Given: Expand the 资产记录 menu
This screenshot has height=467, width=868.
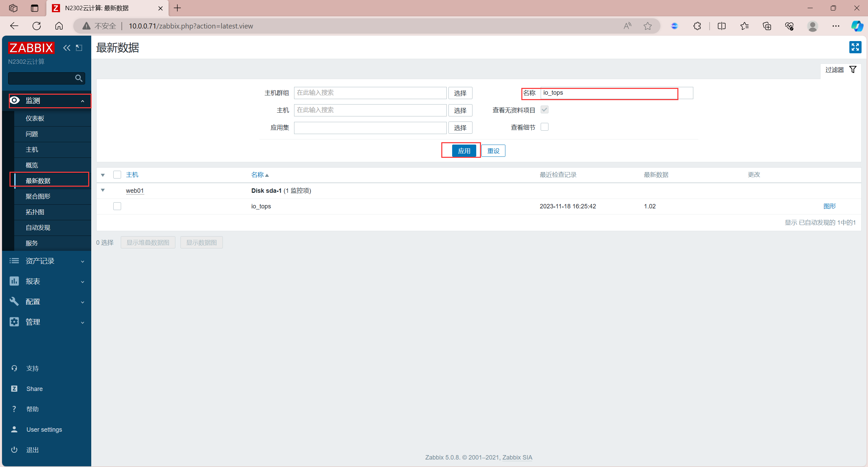Looking at the screenshot, I should [47, 261].
